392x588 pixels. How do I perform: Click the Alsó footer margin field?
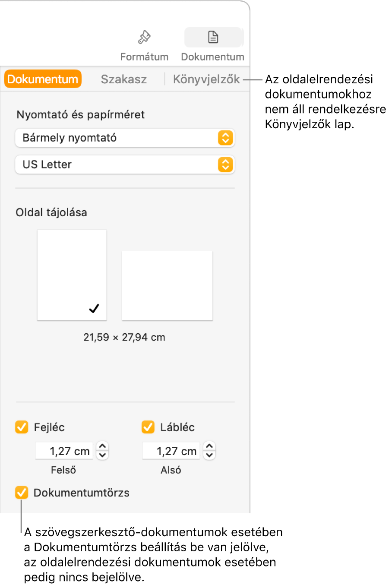[171, 451]
